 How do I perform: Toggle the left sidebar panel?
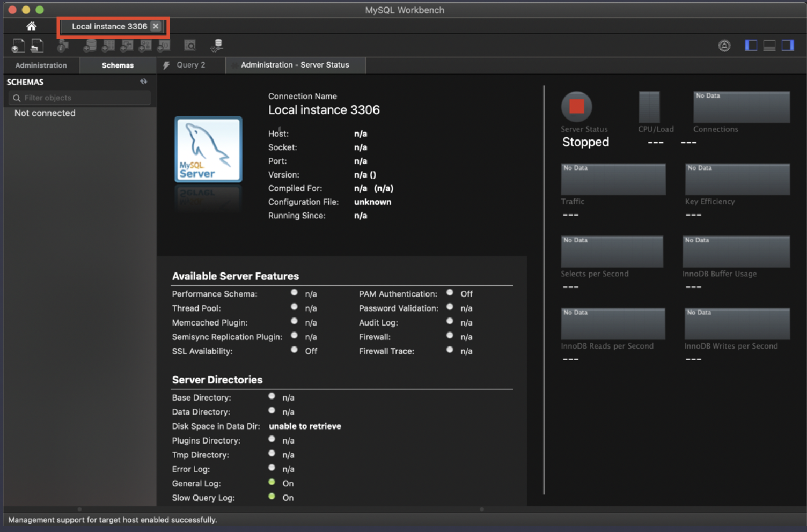[751, 46]
